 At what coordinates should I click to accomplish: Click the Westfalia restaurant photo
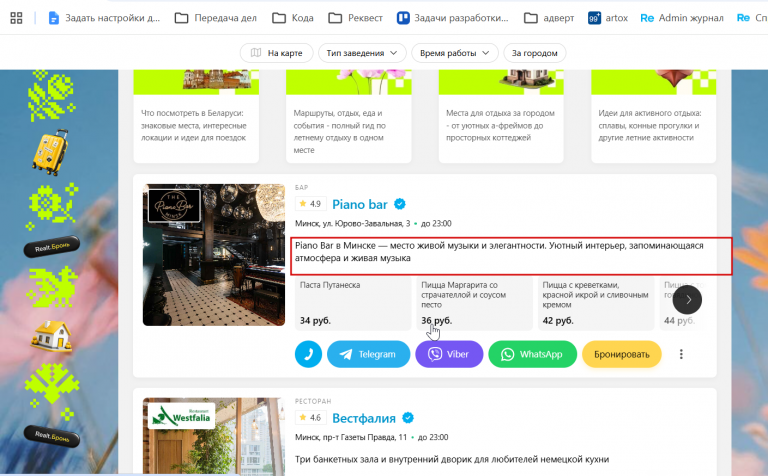(x=214, y=436)
